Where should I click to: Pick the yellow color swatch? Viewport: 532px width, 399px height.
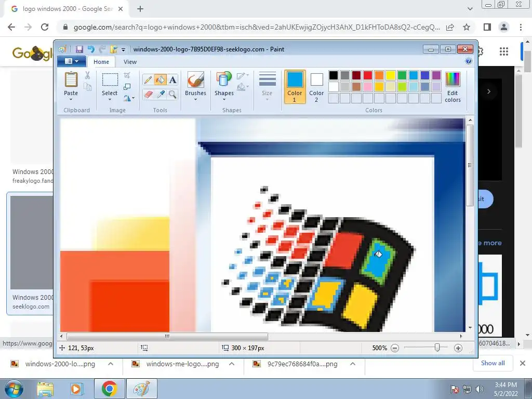391,75
